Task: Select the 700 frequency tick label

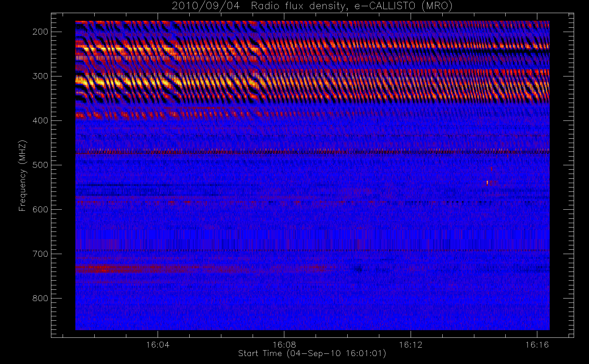Action: [x=40, y=254]
